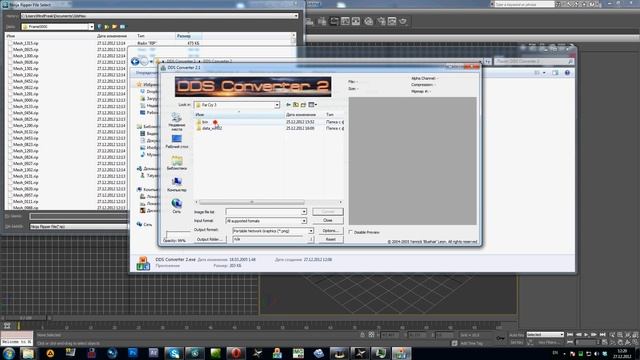Click Add Time Tag in 3ds Max status bar
The width and height of the screenshot is (640, 360).
471,343
